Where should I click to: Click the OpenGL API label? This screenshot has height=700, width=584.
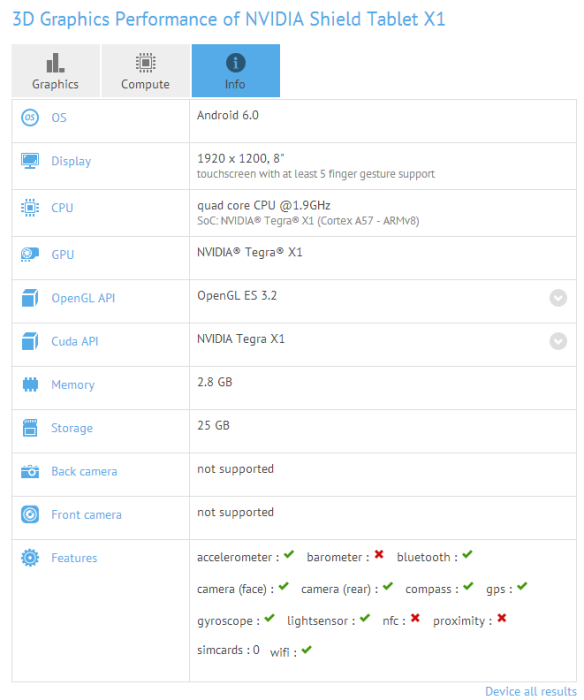tap(83, 298)
